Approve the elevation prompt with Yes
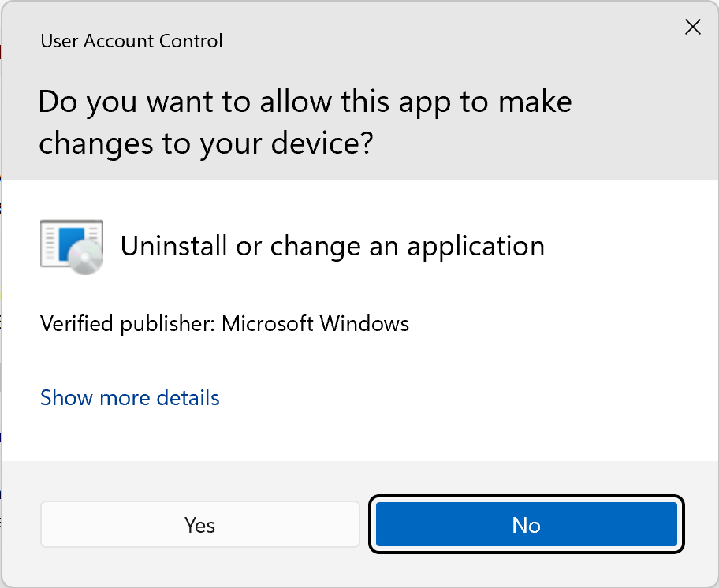 199,525
